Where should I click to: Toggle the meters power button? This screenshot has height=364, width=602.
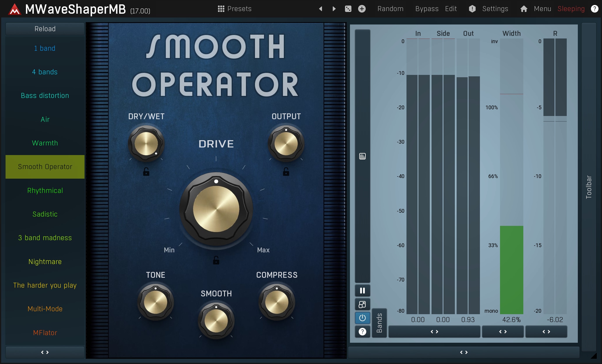pyautogui.click(x=362, y=318)
